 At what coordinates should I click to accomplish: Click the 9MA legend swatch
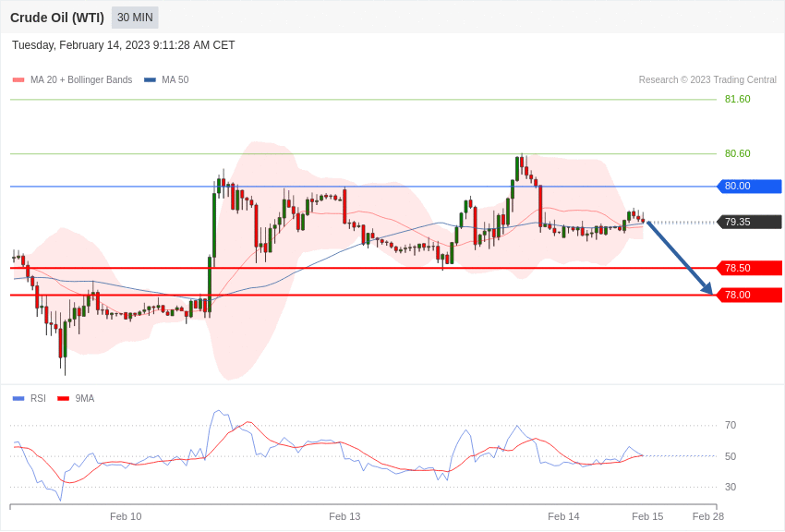point(64,399)
